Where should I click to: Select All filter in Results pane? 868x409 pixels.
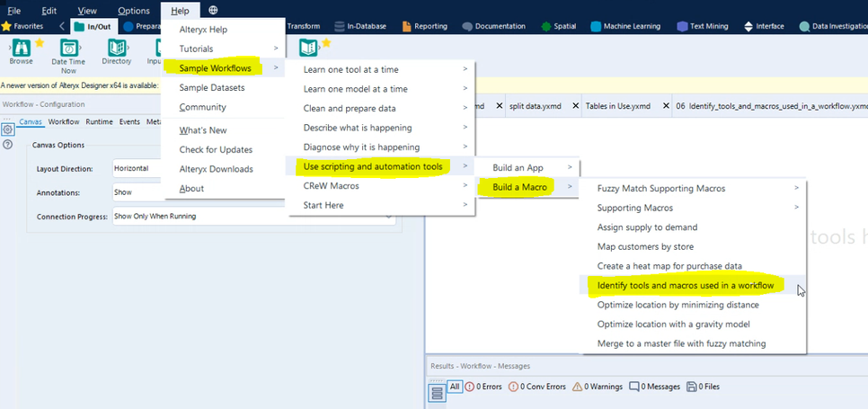tap(455, 387)
